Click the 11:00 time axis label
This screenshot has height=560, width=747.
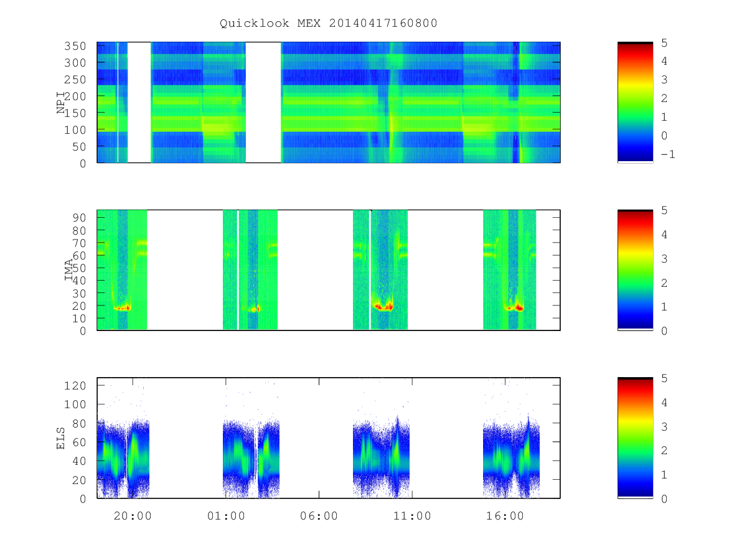tap(411, 516)
